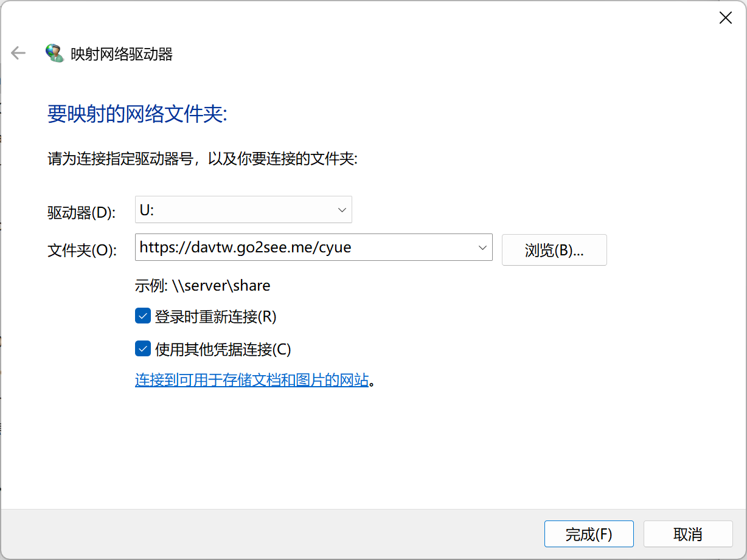Click the 完成(F) finish button
The height and width of the screenshot is (560, 747).
tap(588, 534)
